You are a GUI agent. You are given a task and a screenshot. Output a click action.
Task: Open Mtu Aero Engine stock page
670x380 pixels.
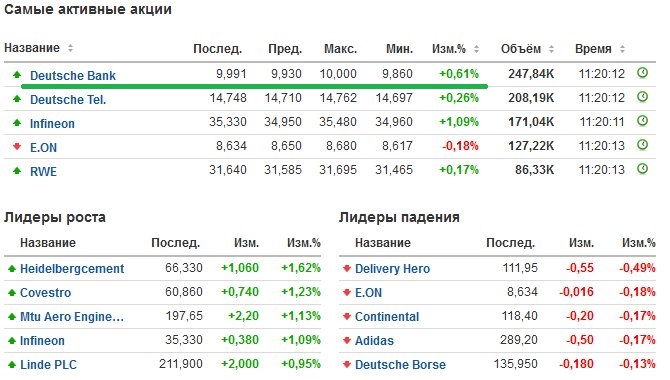pos(72,317)
